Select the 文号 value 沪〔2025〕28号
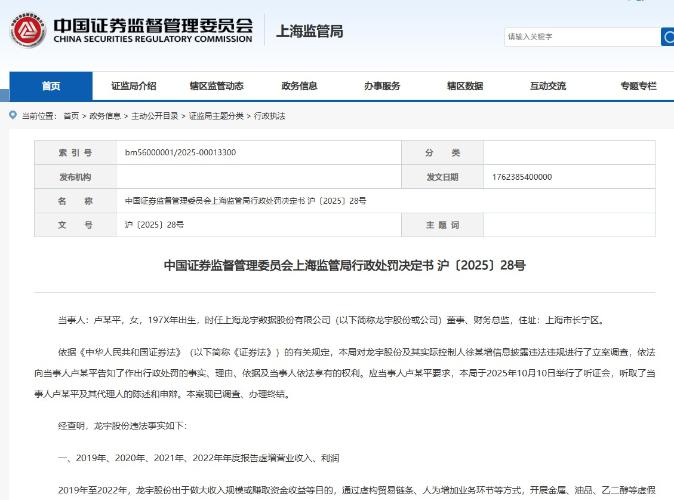Screen dimensions: 674x500 (x=154, y=225)
